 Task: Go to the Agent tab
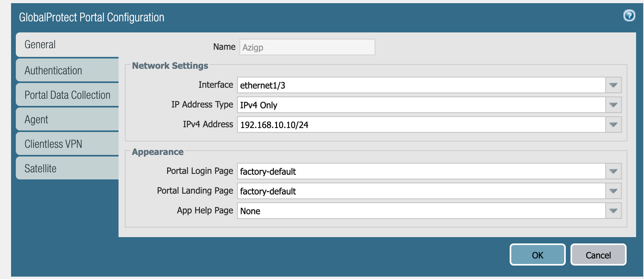[67, 119]
